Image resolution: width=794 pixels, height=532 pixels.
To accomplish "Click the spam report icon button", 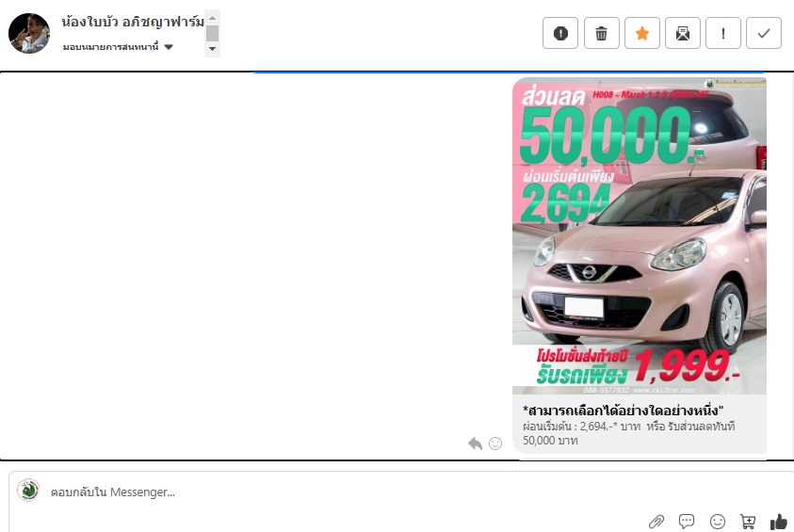I will (x=560, y=33).
